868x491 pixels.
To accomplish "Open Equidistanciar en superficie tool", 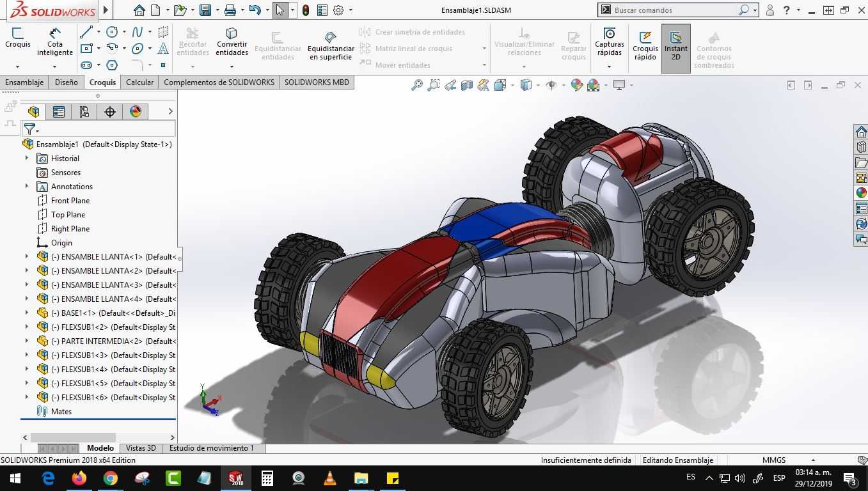I will pos(331,46).
